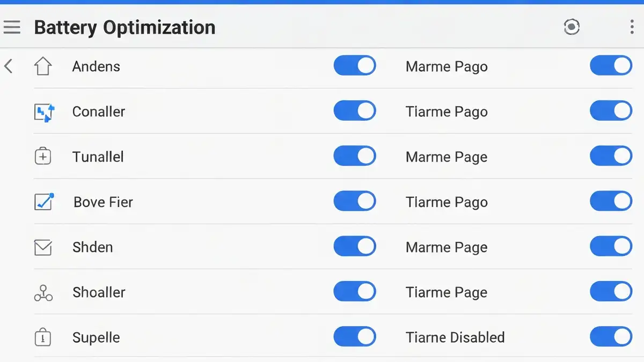Click the circular target icon in header
This screenshot has height=362, width=644.
coord(572,27)
